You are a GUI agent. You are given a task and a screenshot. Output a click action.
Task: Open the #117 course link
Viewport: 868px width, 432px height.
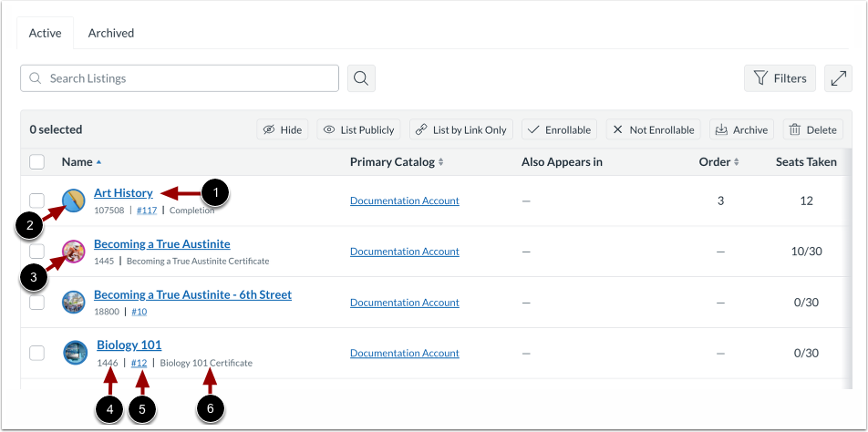pyautogui.click(x=147, y=211)
